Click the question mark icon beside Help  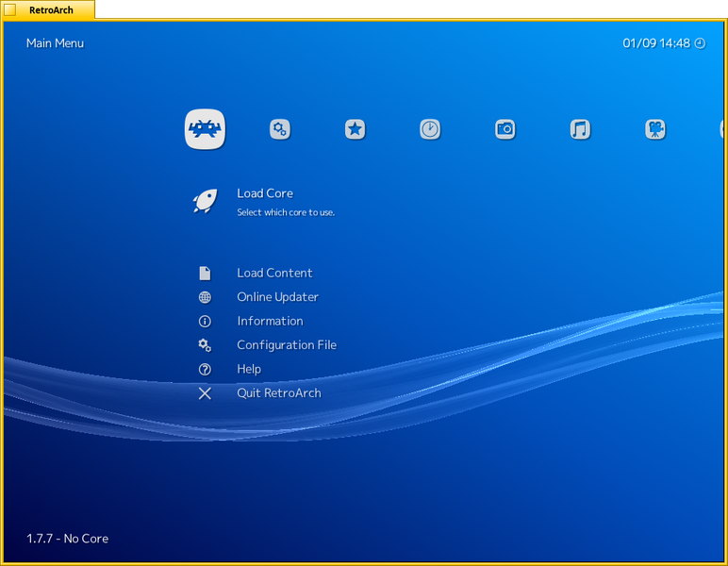pyautogui.click(x=205, y=370)
